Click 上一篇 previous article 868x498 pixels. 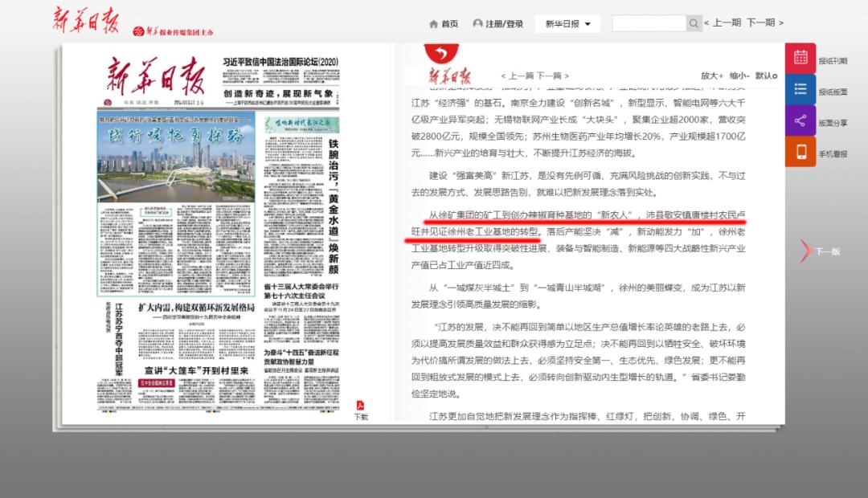click(x=517, y=76)
